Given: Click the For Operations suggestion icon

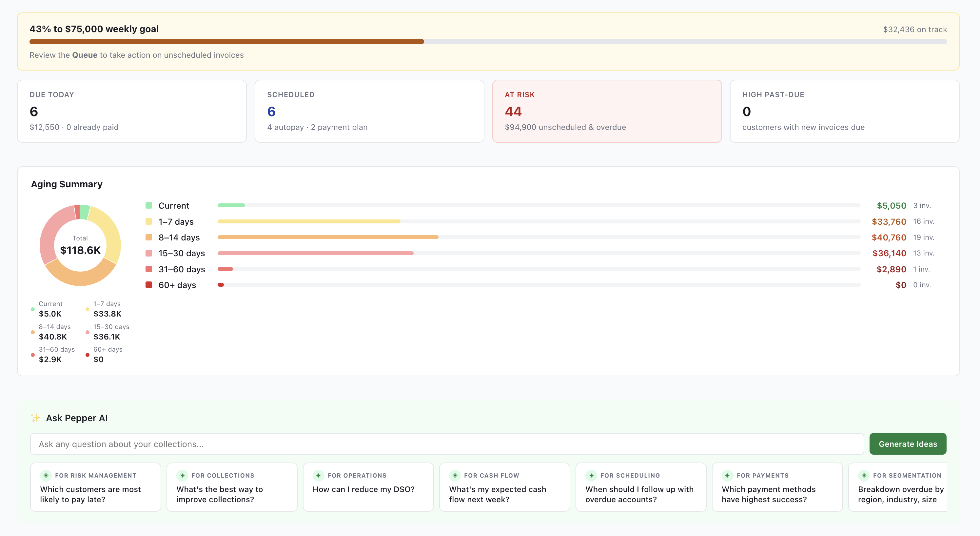Looking at the screenshot, I should click(319, 475).
